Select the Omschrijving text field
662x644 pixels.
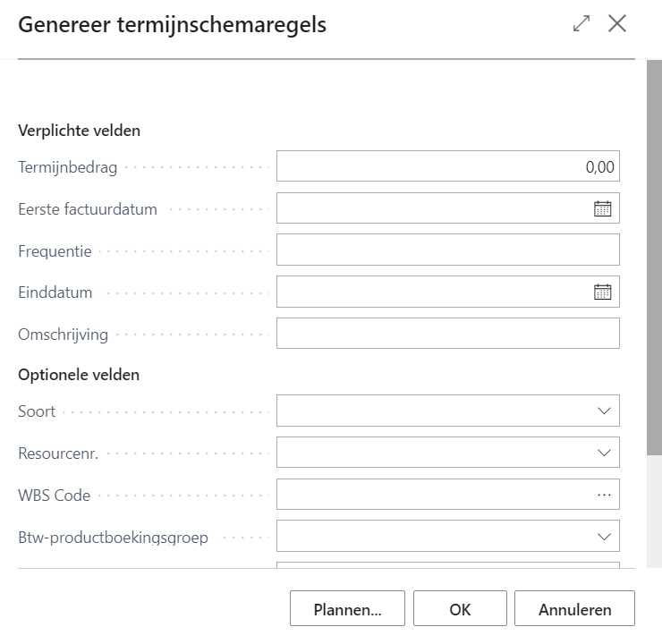(447, 334)
